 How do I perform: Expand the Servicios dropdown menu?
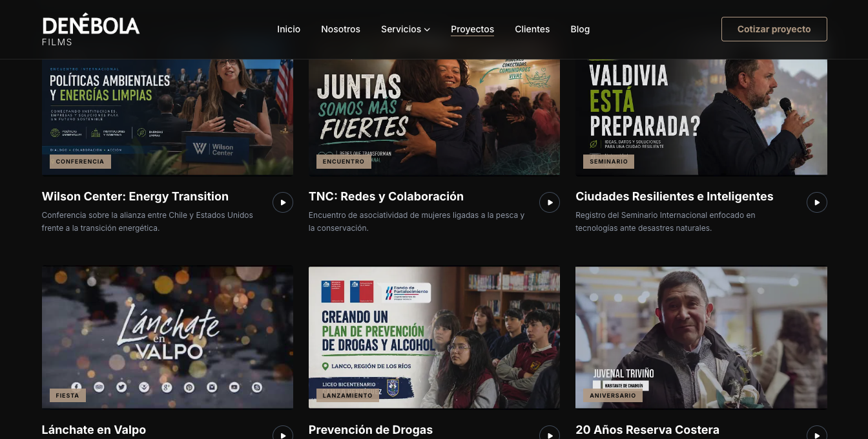coord(406,29)
